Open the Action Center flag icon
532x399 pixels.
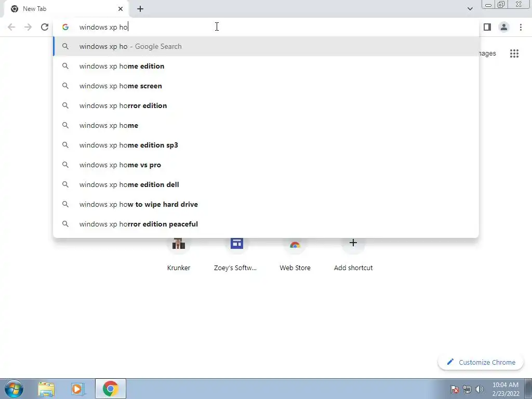pos(455,389)
